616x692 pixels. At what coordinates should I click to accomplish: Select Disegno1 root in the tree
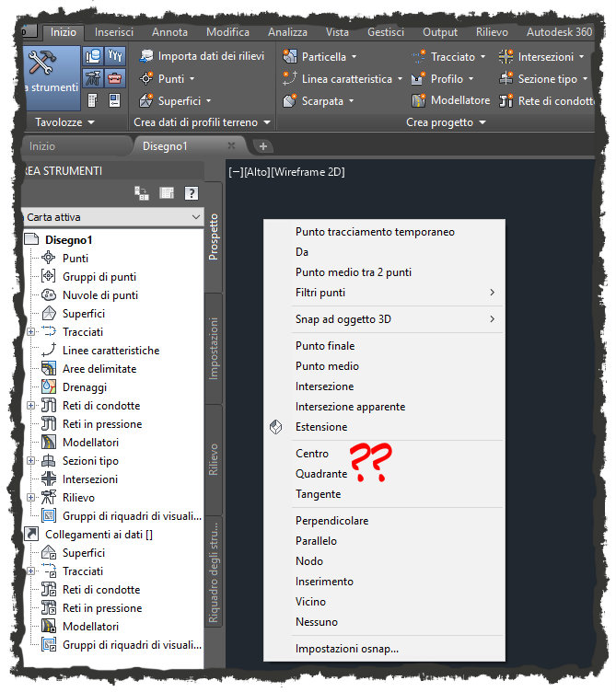pos(68,239)
